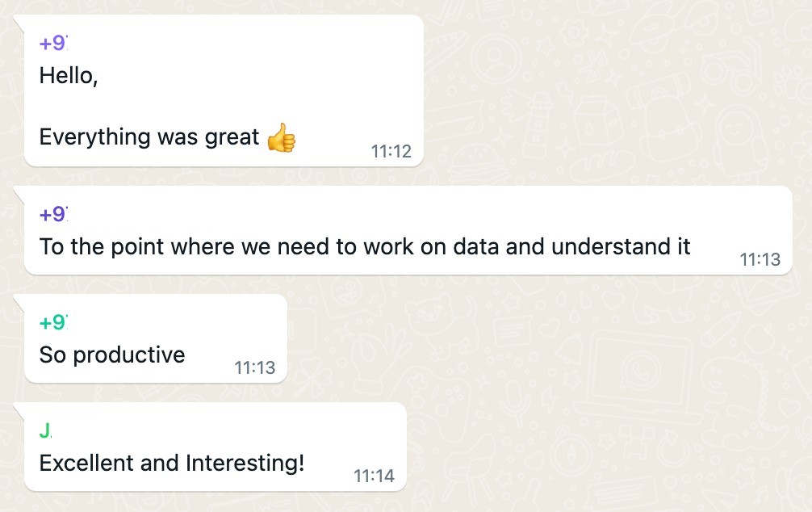Click sender number above the "Hello," message
The width and height of the screenshot is (812, 512).
(53, 44)
